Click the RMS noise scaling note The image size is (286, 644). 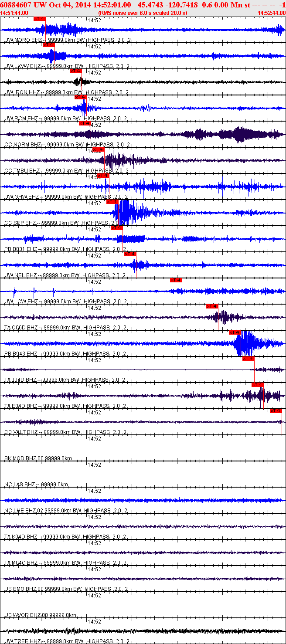(143, 13)
